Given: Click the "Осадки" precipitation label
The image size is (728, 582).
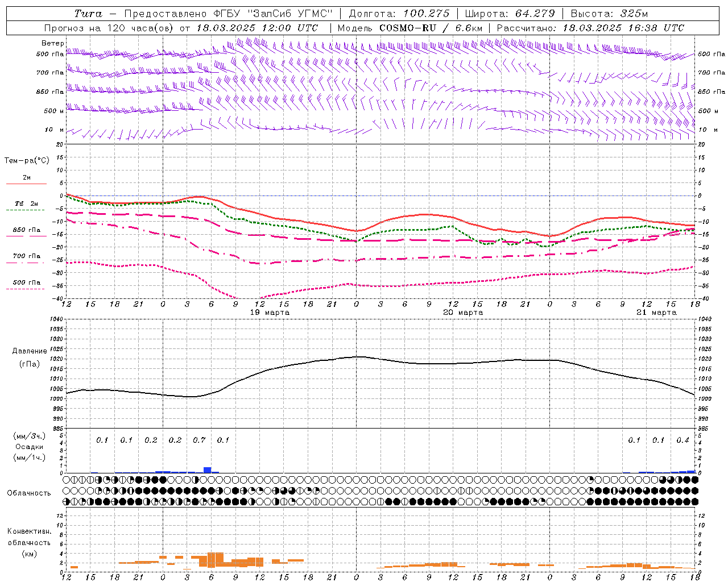Looking at the screenshot, I should (x=30, y=447).
